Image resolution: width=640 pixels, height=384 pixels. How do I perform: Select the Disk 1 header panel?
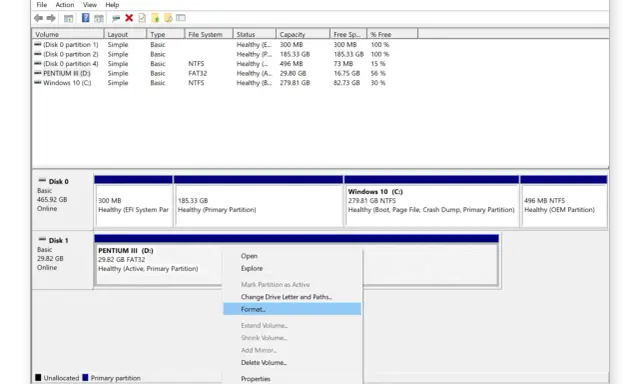pos(62,260)
